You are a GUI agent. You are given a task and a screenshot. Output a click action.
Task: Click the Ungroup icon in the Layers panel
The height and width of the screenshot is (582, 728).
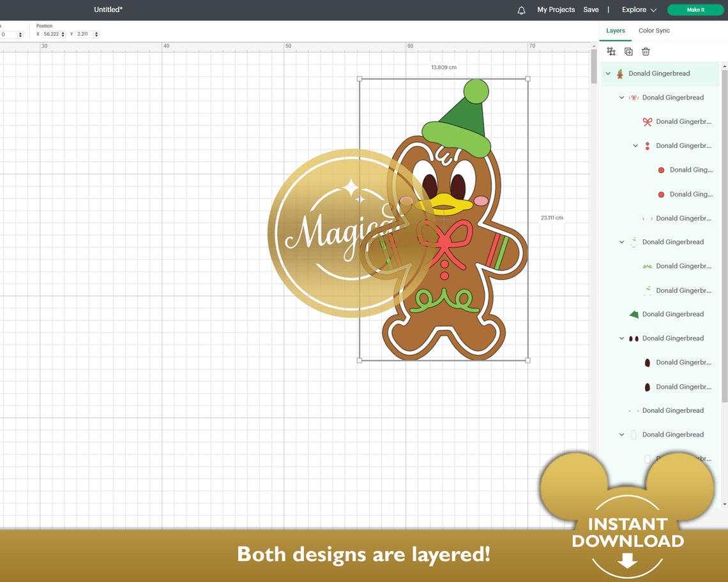point(611,51)
